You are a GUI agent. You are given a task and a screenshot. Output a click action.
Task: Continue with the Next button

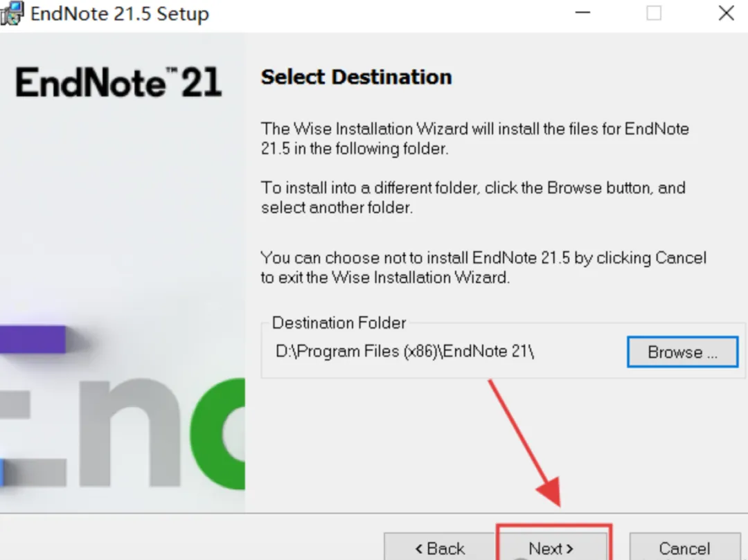coord(551,547)
